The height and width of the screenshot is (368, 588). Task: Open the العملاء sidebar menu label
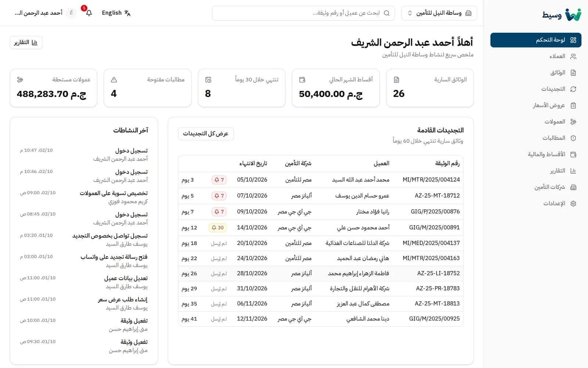click(x=557, y=56)
